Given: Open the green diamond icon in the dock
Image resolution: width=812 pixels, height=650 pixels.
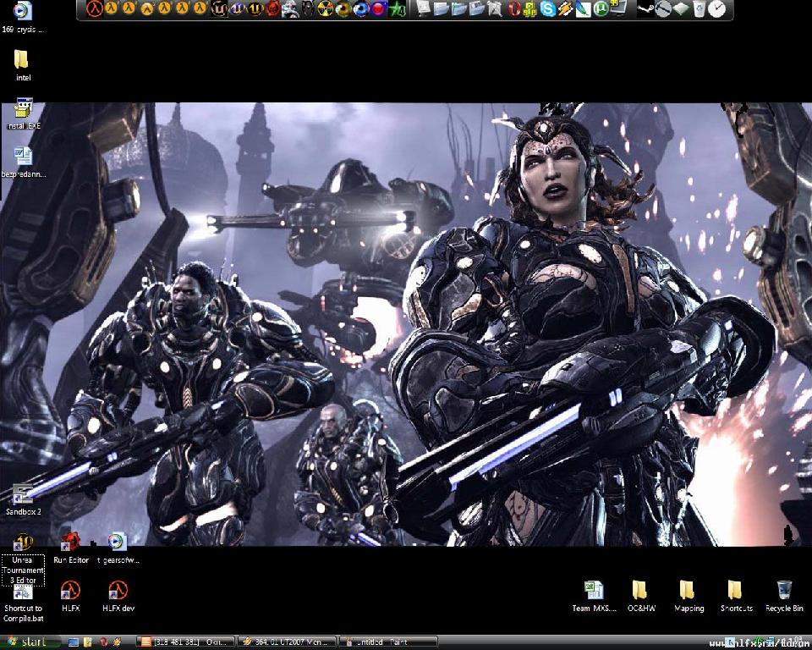Looking at the screenshot, I should tap(681, 8).
